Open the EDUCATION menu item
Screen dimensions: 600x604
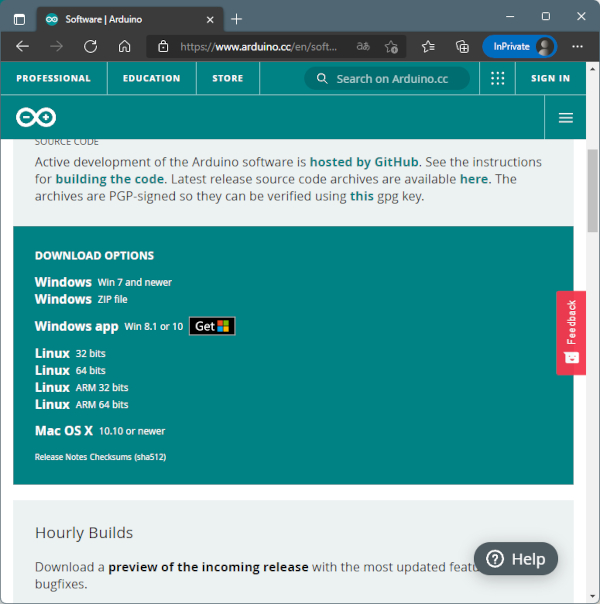[152, 78]
